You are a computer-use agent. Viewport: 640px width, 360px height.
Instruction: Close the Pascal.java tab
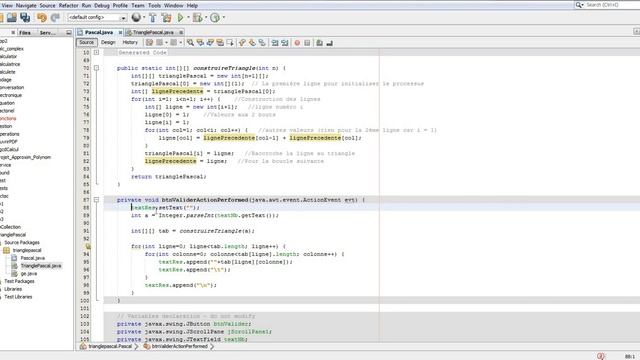click(x=120, y=32)
